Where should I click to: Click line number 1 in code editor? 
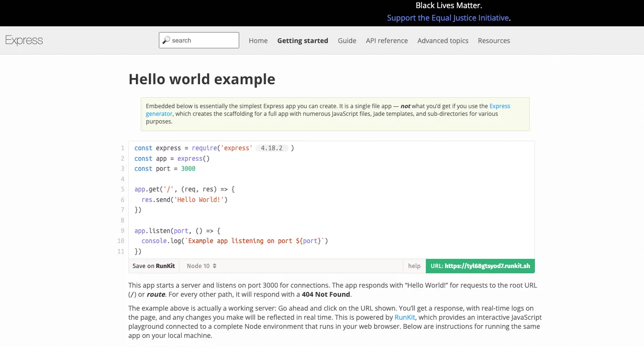point(122,148)
